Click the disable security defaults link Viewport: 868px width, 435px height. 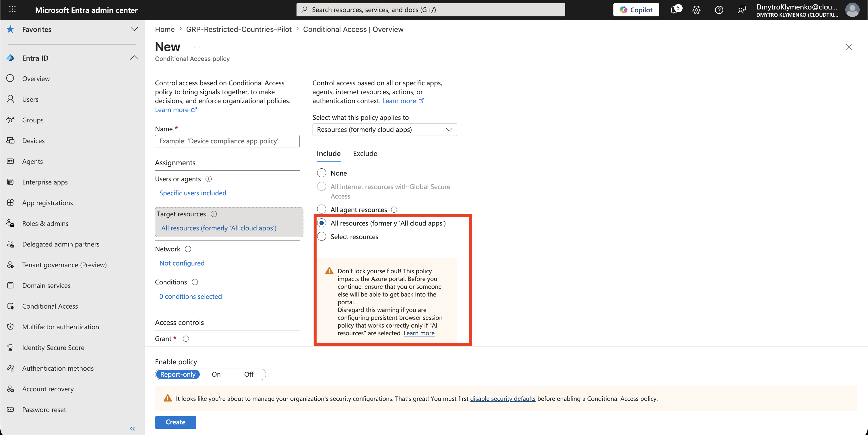tap(502, 398)
